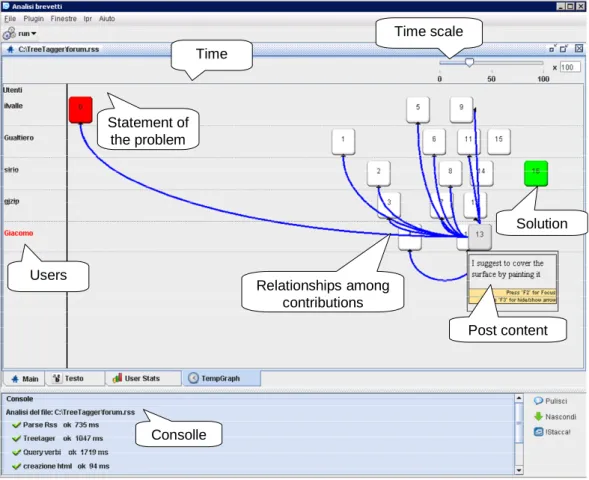Screen dimensions: 589x480
Task: Click the Nascondi green arrow icon
Action: click(x=538, y=417)
